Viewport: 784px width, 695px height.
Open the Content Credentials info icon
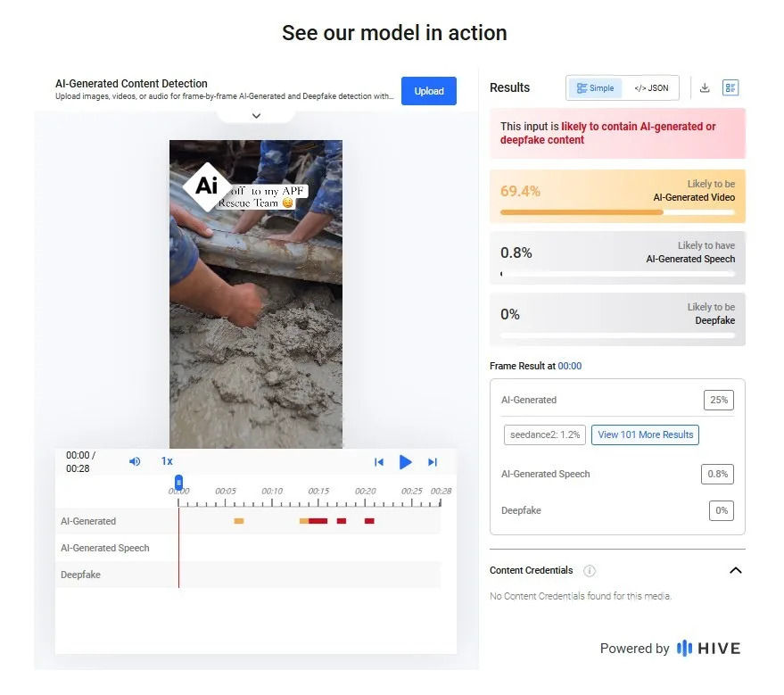click(590, 570)
